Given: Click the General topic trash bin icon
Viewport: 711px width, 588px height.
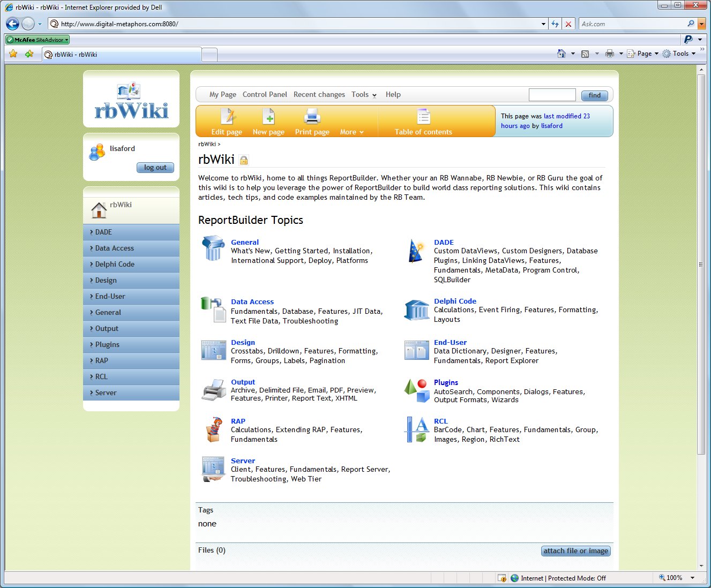Looking at the screenshot, I should coord(213,248).
